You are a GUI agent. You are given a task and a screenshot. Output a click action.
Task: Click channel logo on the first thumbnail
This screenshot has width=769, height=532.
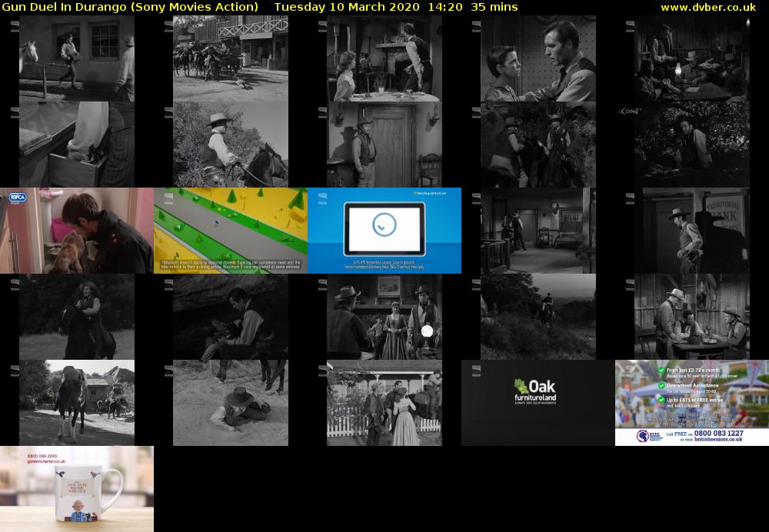(x=15, y=26)
